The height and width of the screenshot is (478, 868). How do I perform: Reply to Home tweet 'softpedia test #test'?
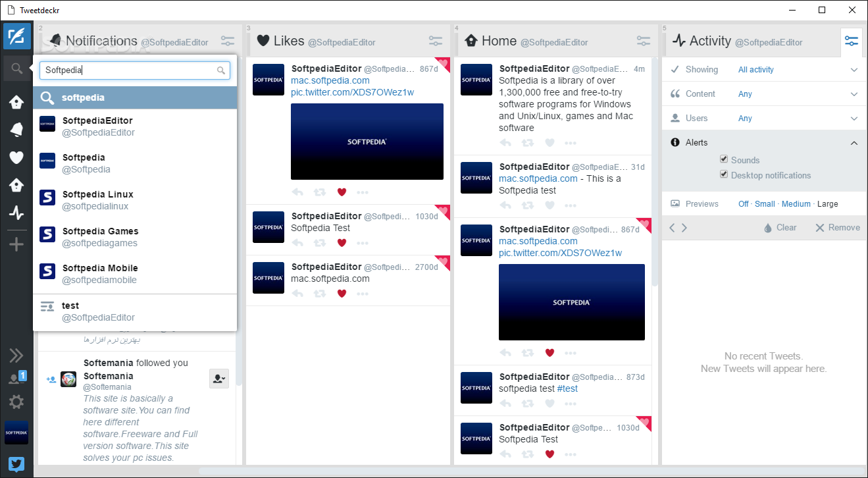click(505, 404)
